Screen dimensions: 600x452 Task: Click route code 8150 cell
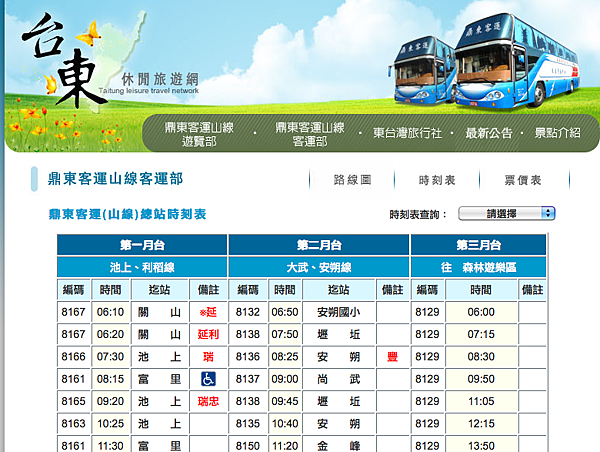[x=248, y=445]
